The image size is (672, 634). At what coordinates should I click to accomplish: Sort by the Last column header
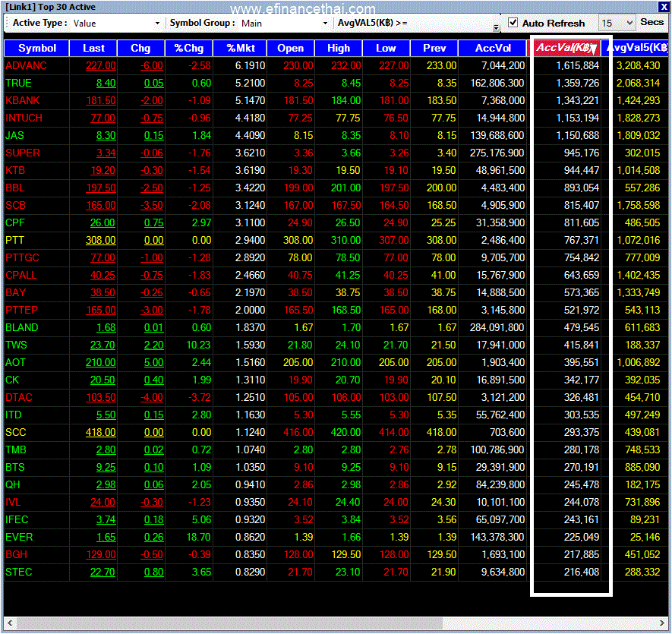coord(93,48)
